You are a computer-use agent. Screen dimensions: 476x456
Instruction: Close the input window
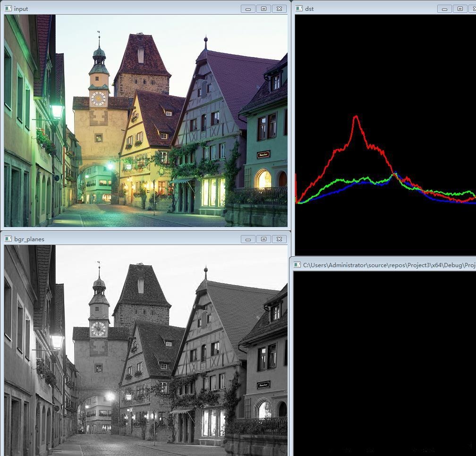[x=280, y=8]
